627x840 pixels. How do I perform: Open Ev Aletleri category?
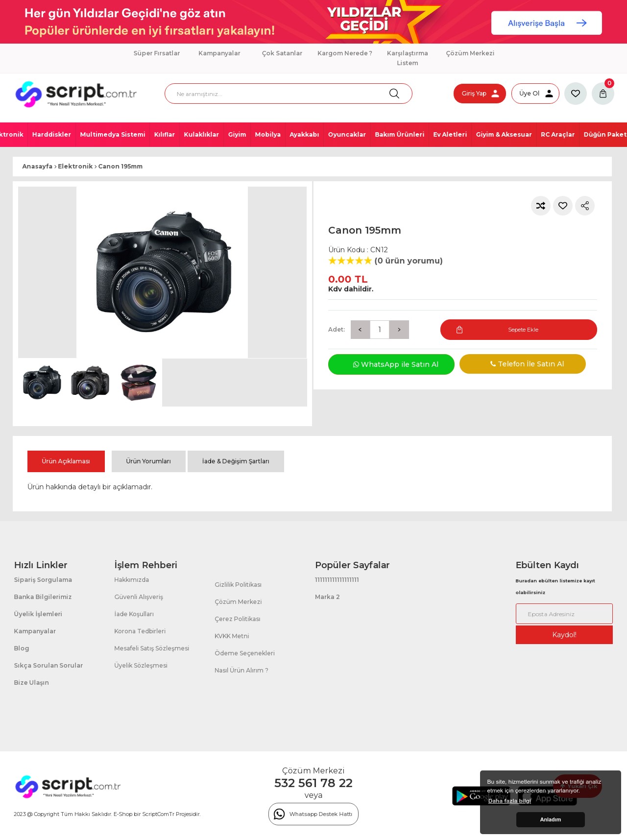(x=450, y=135)
